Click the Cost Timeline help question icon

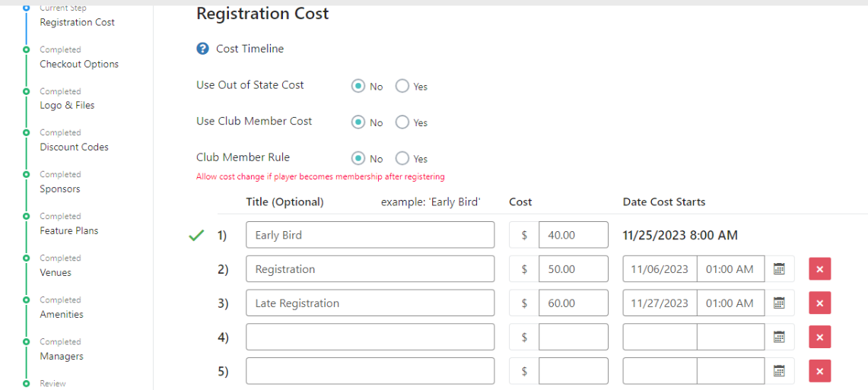point(202,49)
